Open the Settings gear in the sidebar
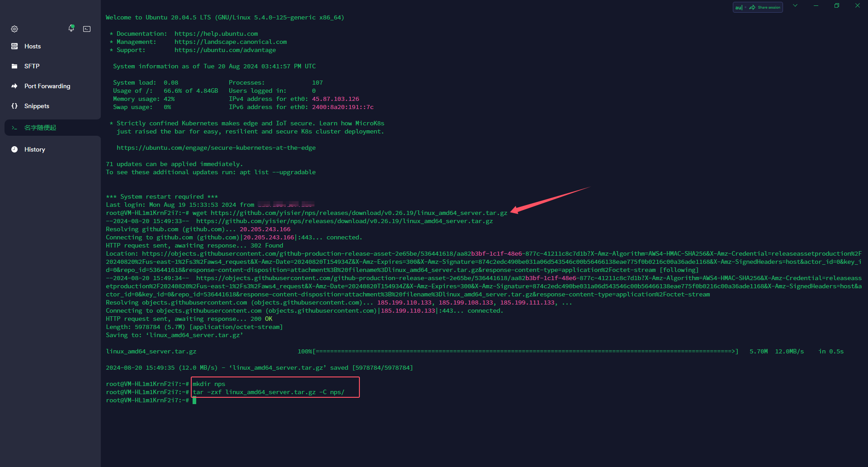Viewport: 868px width, 467px height. point(14,29)
